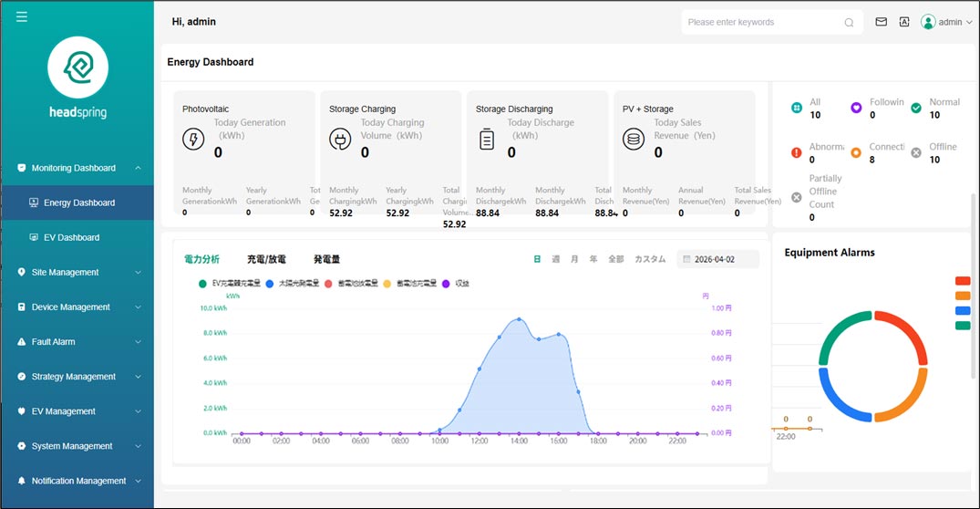This screenshot has width=980, height=509.
Task: Select the カスタム custom range option
Action: click(x=649, y=260)
